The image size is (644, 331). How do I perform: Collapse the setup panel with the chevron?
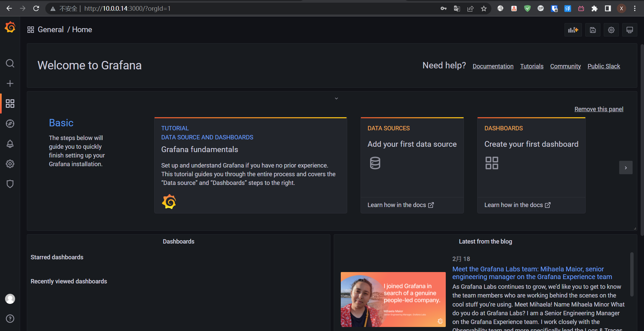[336, 98]
